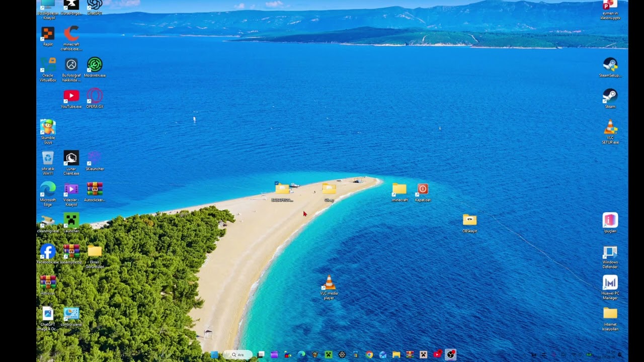Click the taskbar Ara search box

coord(237,355)
